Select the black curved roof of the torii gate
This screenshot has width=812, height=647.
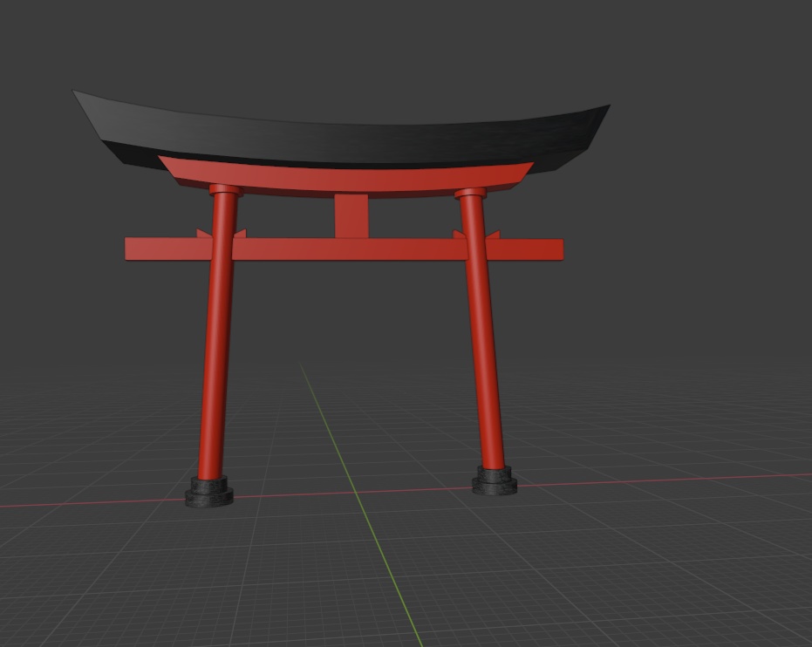click(x=342, y=139)
